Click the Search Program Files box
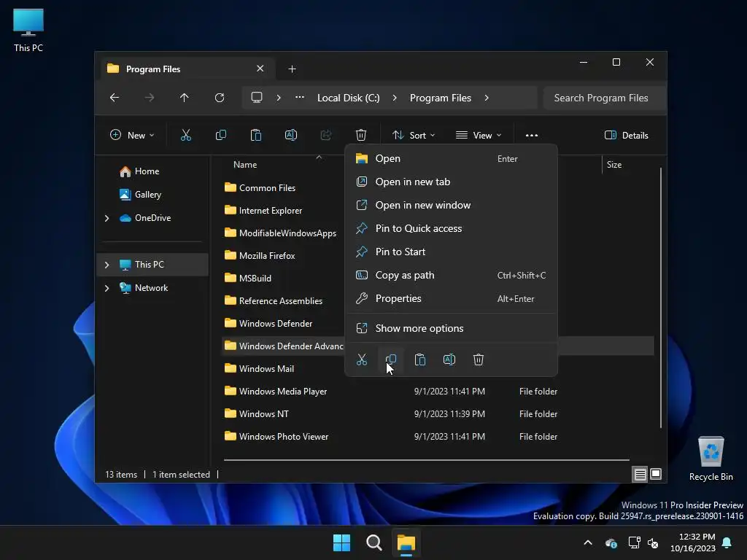 604,98
